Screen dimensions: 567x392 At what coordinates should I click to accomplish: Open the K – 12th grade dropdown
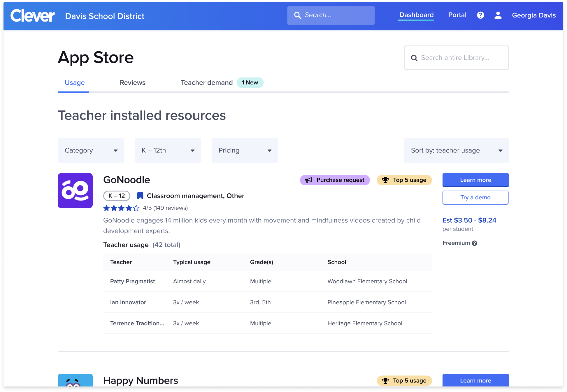coord(168,150)
